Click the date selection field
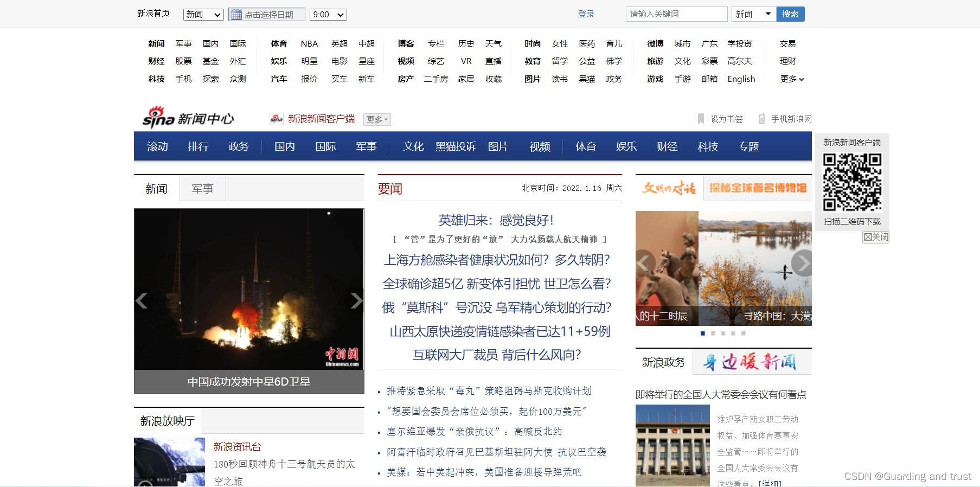980x487 pixels. [267, 15]
